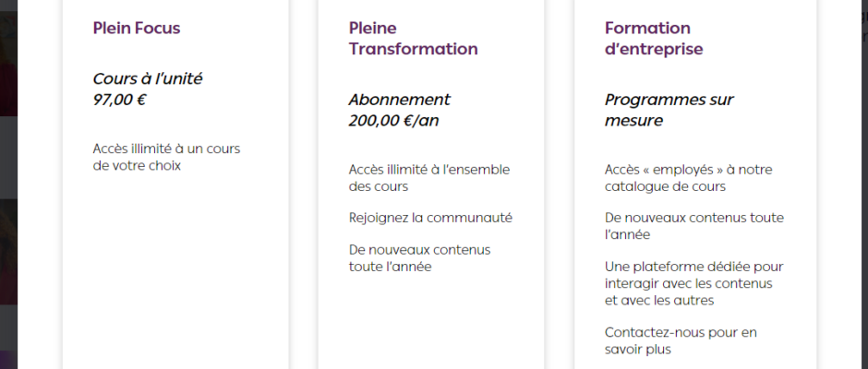Click Programmes sur mesure subtitle
868x369 pixels.
pyautogui.click(x=669, y=110)
